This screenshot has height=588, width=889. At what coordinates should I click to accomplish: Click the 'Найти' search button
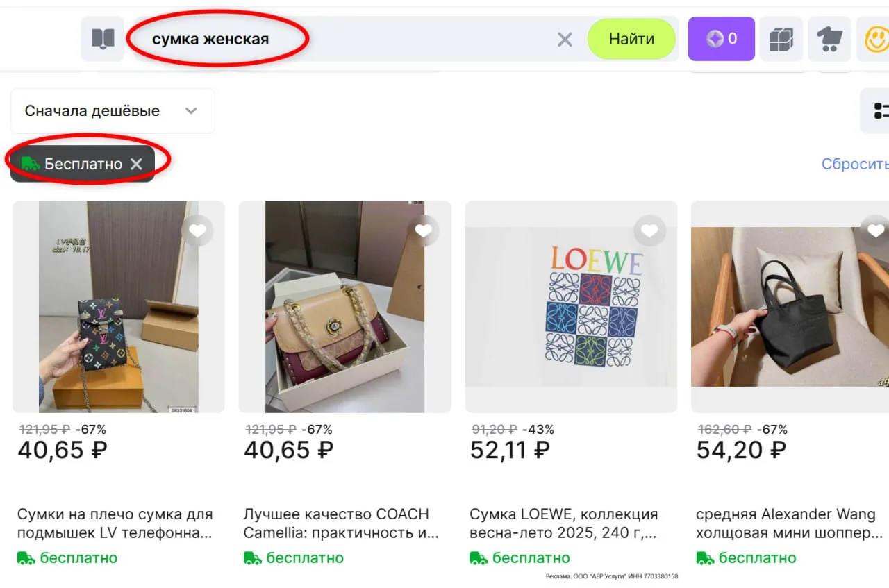point(631,39)
